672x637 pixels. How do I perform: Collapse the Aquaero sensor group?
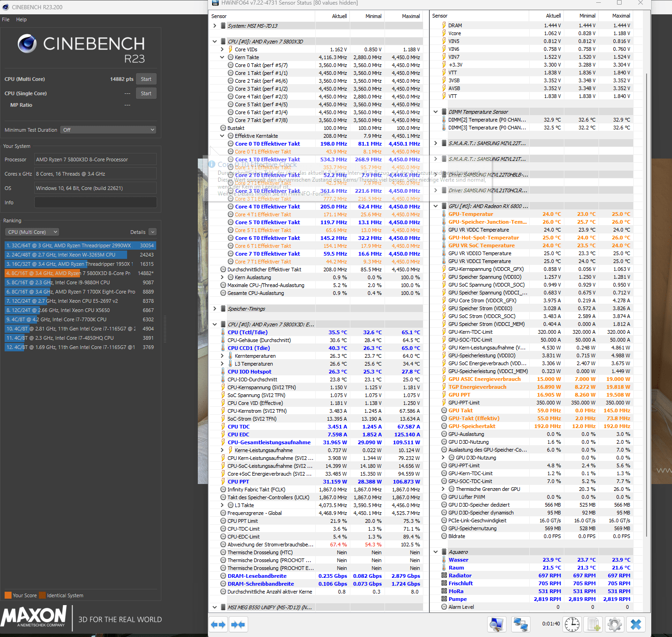tap(435, 552)
